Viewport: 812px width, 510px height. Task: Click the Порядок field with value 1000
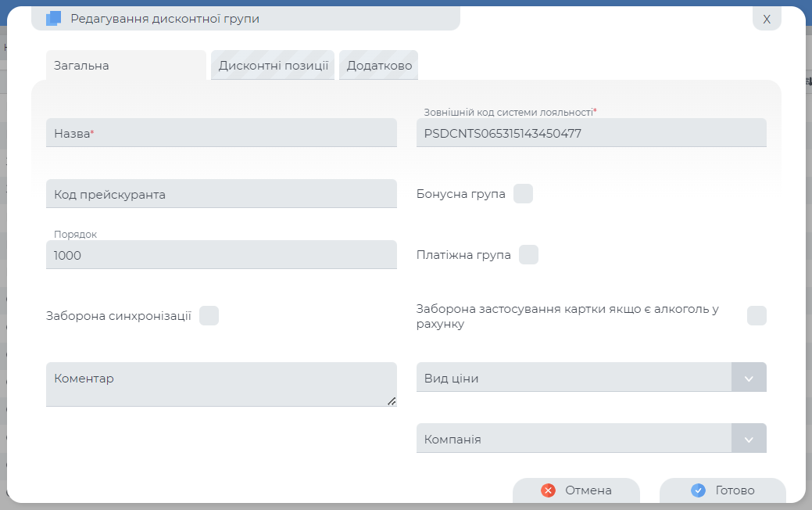[x=221, y=255]
